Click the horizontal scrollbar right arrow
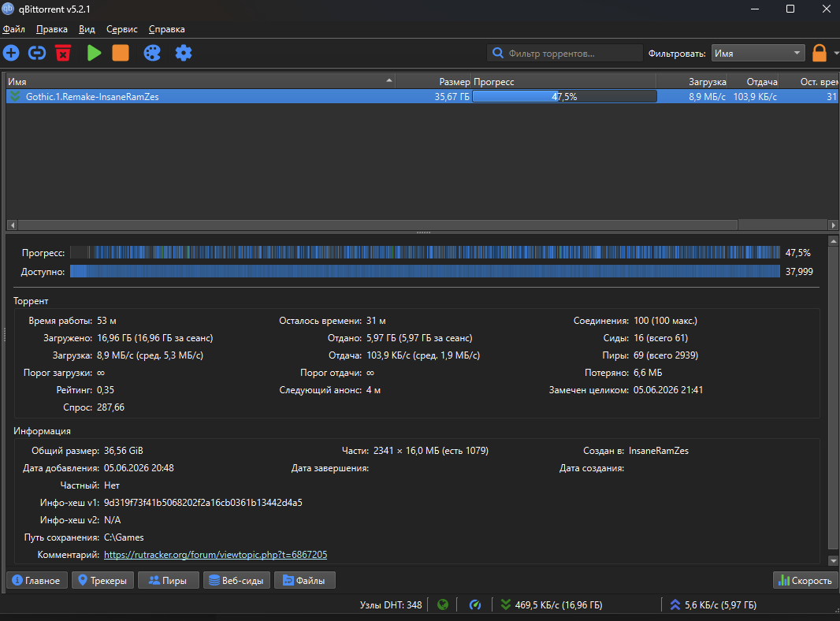This screenshot has height=621, width=840. [x=833, y=225]
